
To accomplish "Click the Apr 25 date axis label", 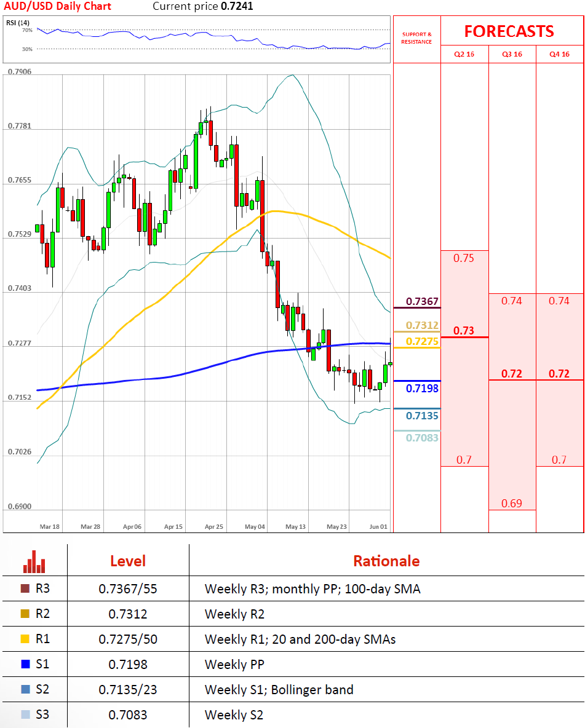I will pyautogui.click(x=213, y=526).
